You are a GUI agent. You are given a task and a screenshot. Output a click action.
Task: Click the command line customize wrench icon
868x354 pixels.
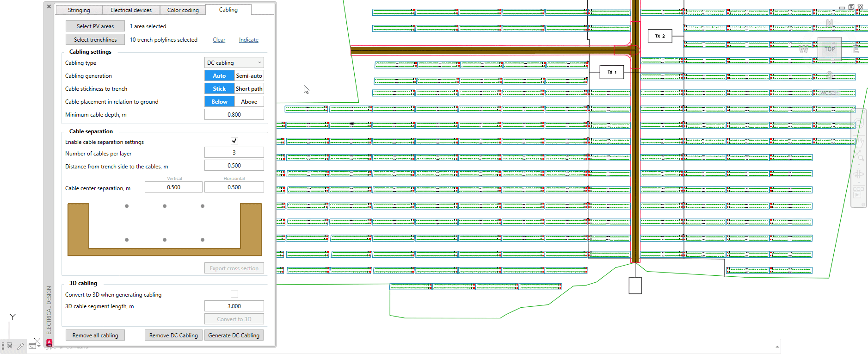point(20,346)
